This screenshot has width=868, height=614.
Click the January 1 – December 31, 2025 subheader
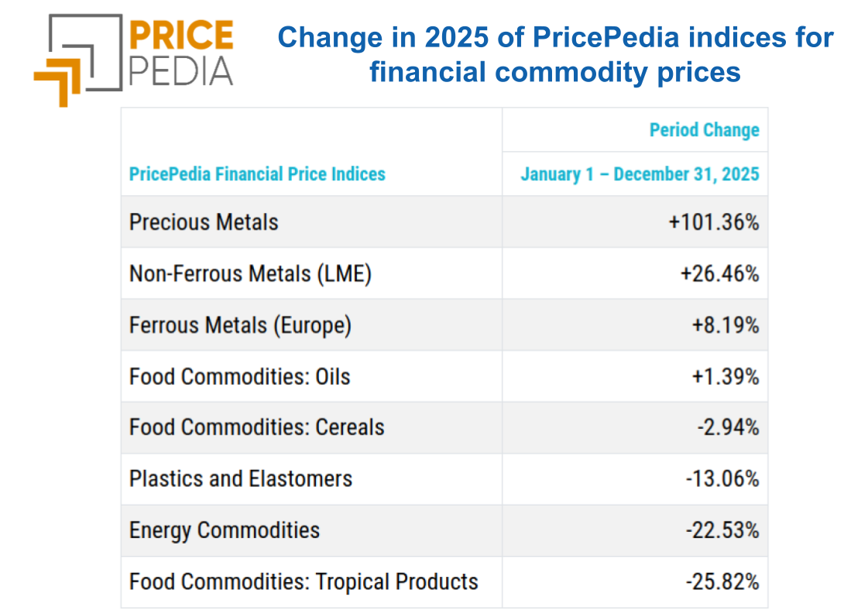click(x=640, y=173)
